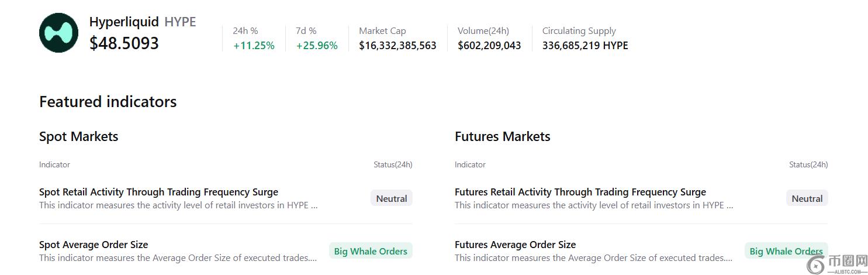Click the Hyperliquid coin name
The image size is (868, 275).
click(x=124, y=22)
